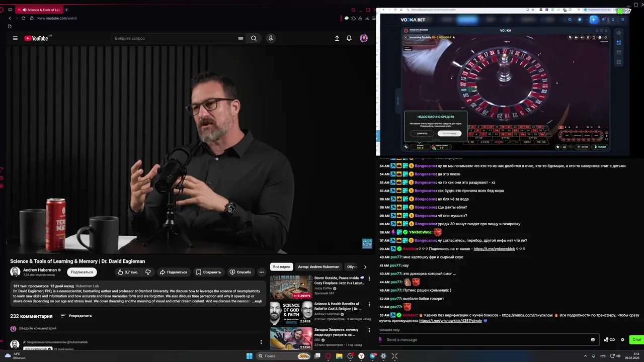Focus the YouTube search field Введите запрос
This screenshot has height=362, width=644.
[174, 38]
